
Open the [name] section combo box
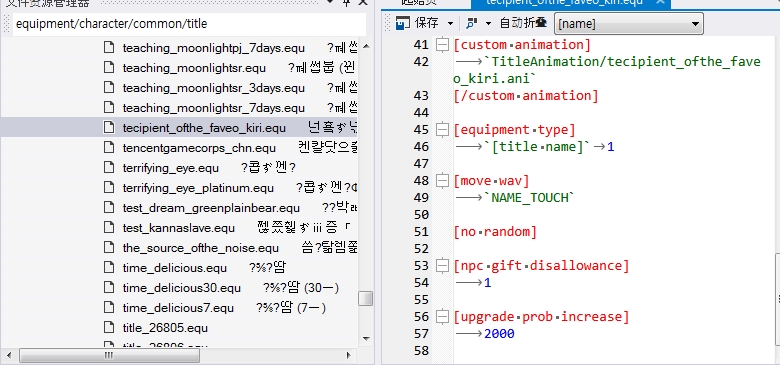tap(629, 24)
